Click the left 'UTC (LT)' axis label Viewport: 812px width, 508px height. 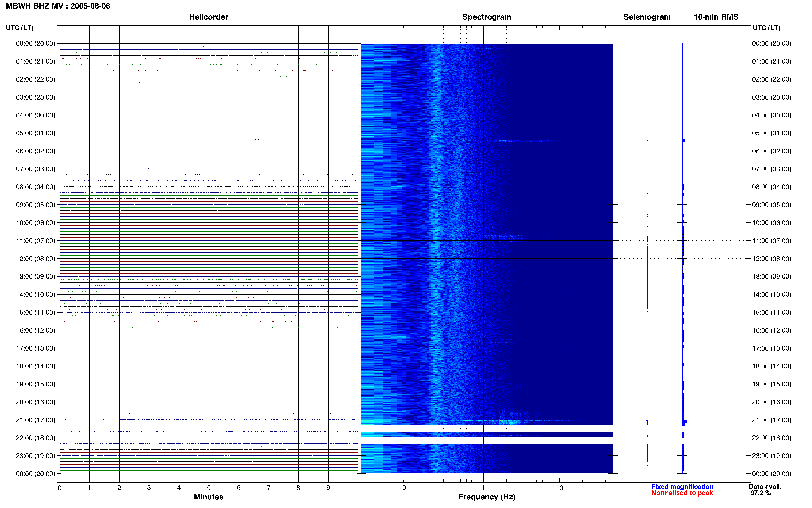[20, 28]
